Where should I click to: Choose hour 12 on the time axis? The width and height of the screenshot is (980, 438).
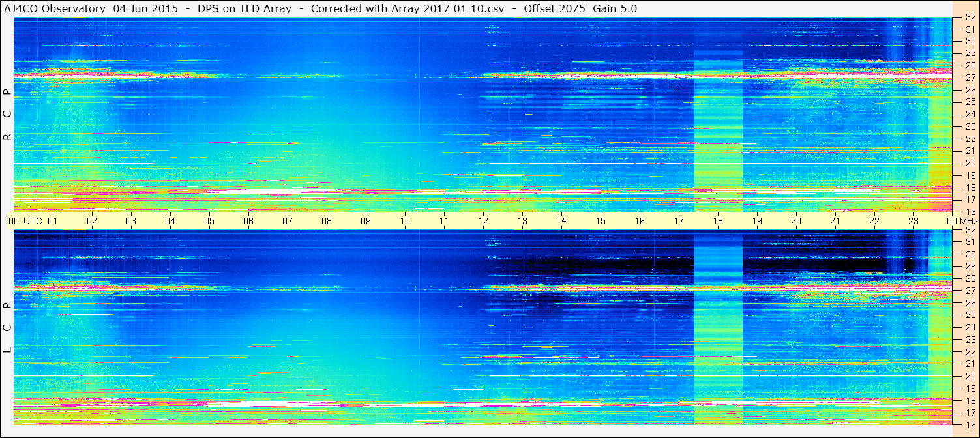pos(483,221)
